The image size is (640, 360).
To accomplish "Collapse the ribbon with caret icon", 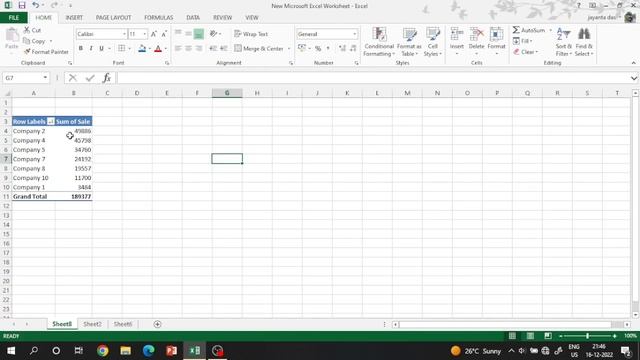I will coord(633,63).
